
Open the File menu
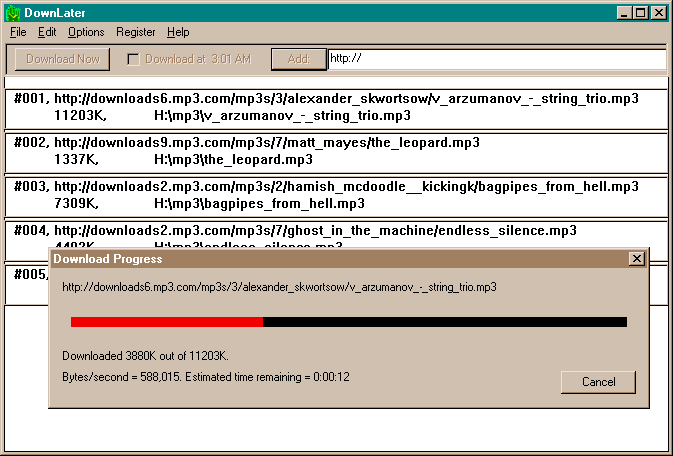[x=18, y=32]
